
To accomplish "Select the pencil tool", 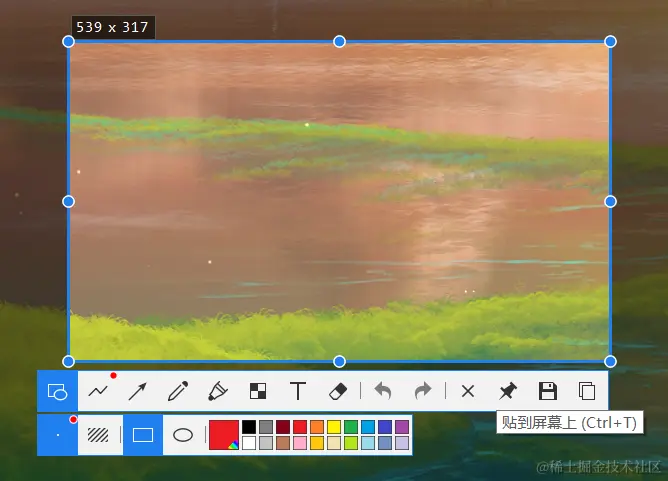I will (x=178, y=391).
